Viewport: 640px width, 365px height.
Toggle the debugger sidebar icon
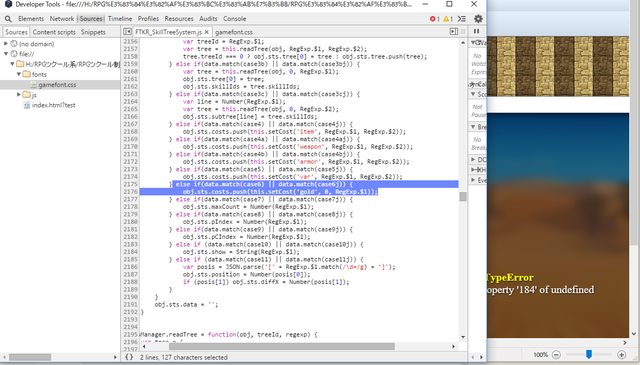pyautogui.click(x=453, y=31)
